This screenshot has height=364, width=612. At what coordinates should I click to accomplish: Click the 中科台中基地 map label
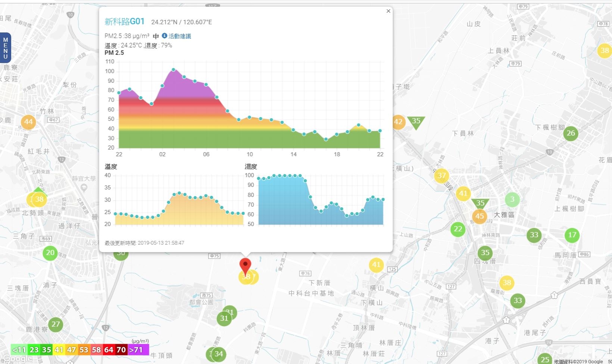coord(311,293)
